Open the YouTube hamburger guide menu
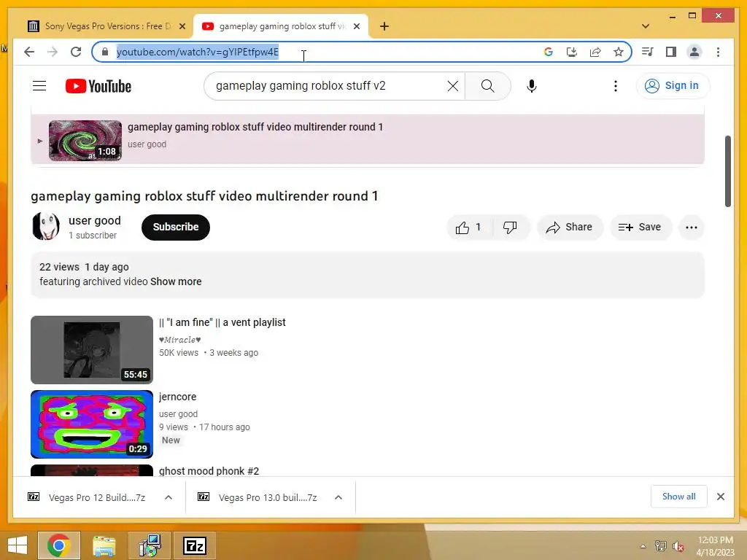 [39, 86]
